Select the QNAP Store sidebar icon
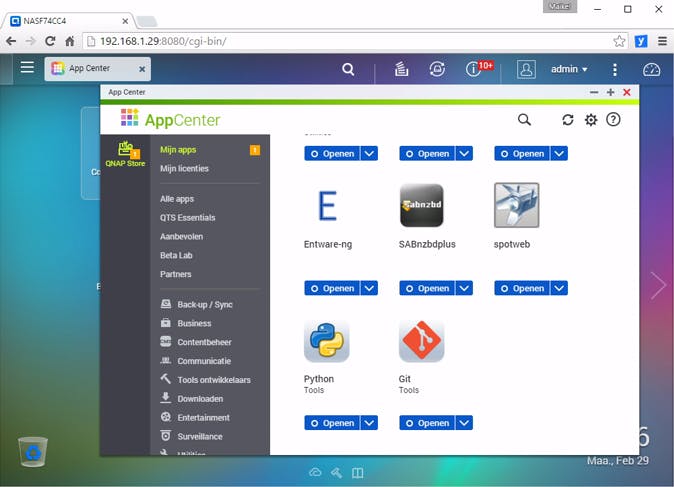 (125, 154)
